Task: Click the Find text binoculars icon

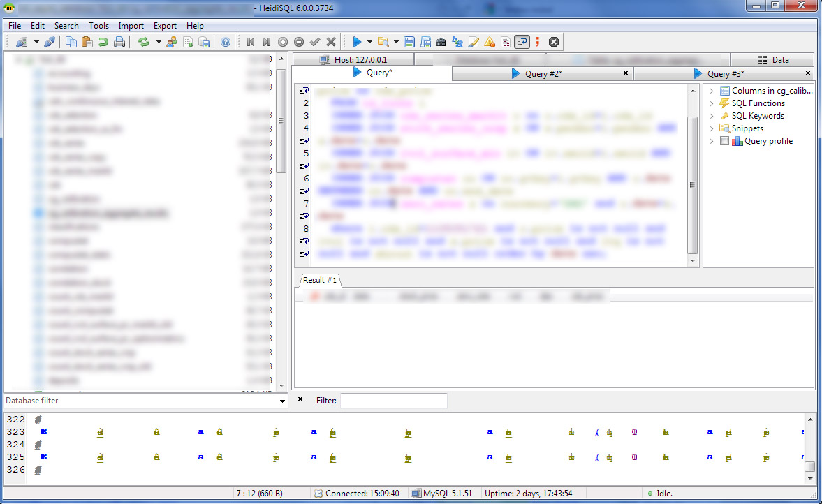Action: click(x=441, y=42)
